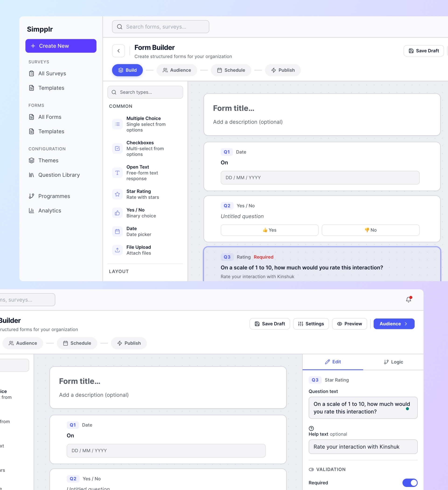
Task: Select the thumbs-up Yes option
Action: click(269, 230)
